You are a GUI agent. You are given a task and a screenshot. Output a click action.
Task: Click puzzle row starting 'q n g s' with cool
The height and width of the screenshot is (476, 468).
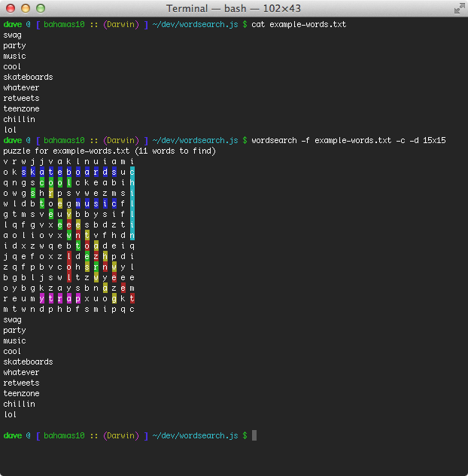[69, 182]
